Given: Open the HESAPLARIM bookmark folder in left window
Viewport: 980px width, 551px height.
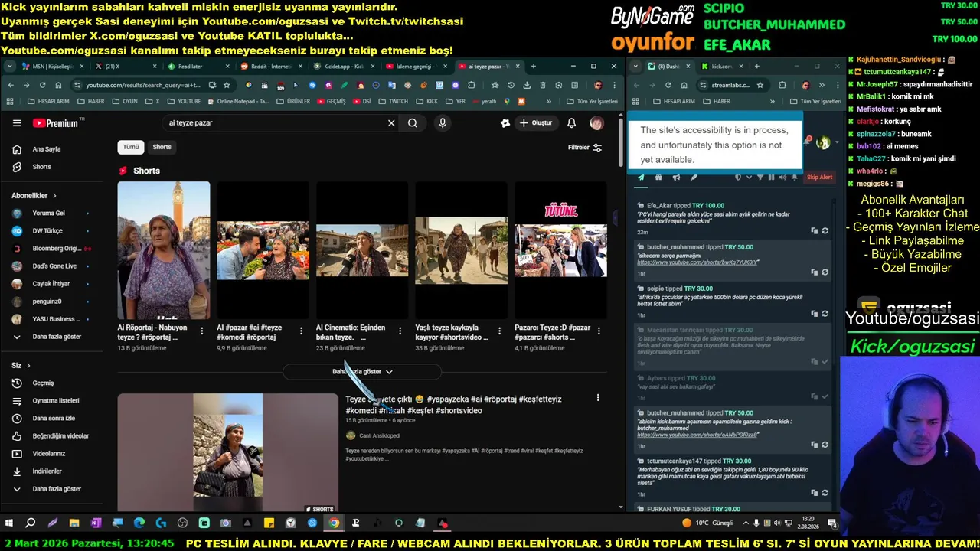Looking at the screenshot, I should [47, 101].
